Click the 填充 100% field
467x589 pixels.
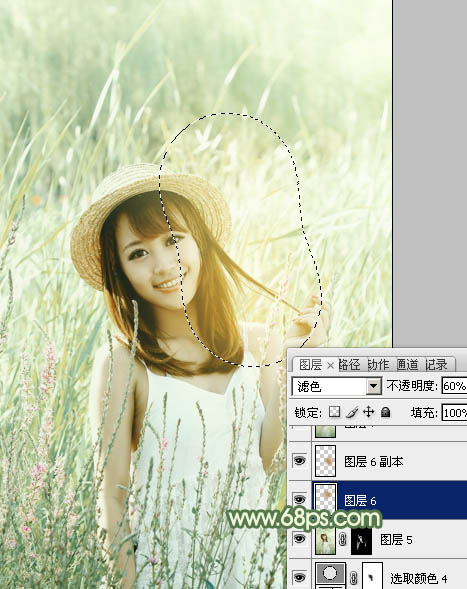(454, 412)
